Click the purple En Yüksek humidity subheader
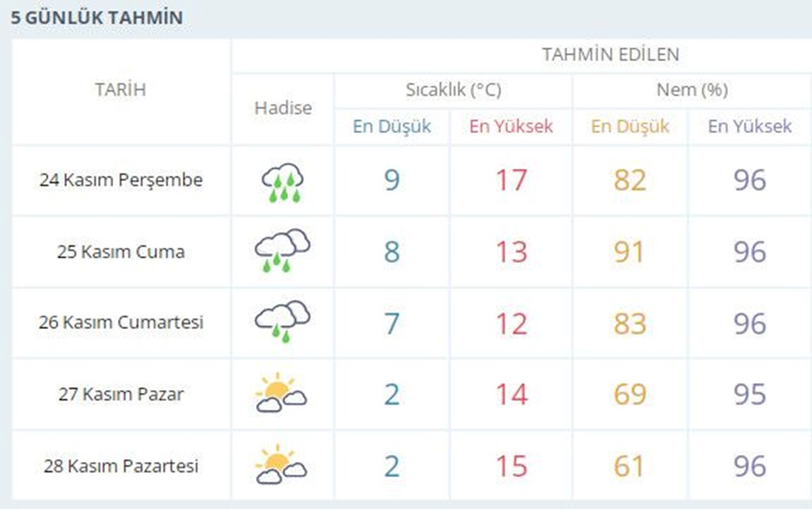The image size is (812, 509). [x=750, y=127]
